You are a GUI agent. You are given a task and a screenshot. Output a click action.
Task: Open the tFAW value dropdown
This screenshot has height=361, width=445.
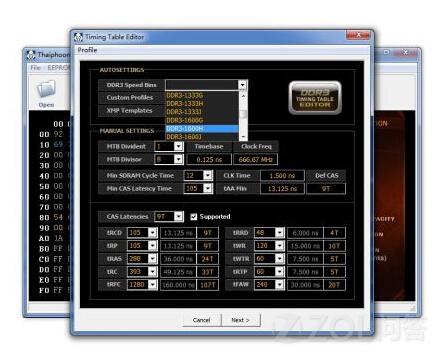(280, 285)
